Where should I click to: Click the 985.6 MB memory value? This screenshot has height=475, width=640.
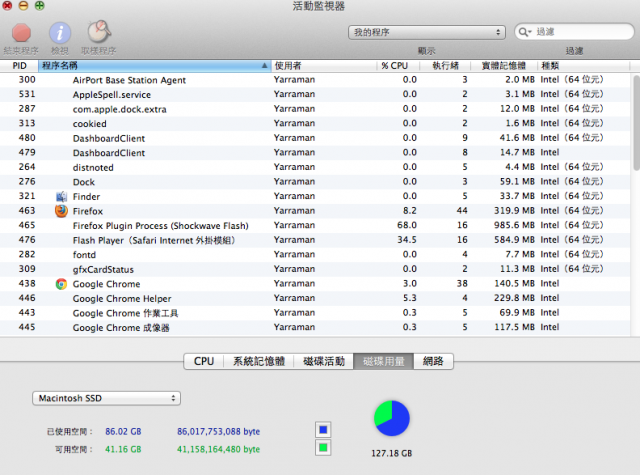(514, 225)
